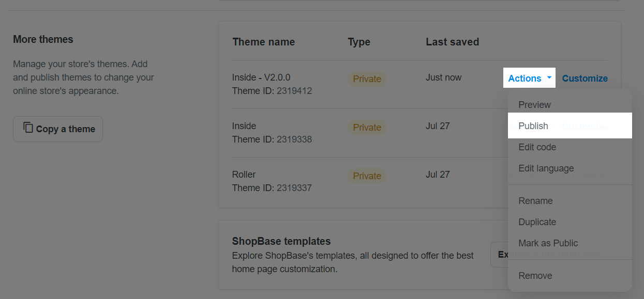The image size is (644, 299).
Task: Click the Private badge in the Roller row
Action: [x=367, y=176]
